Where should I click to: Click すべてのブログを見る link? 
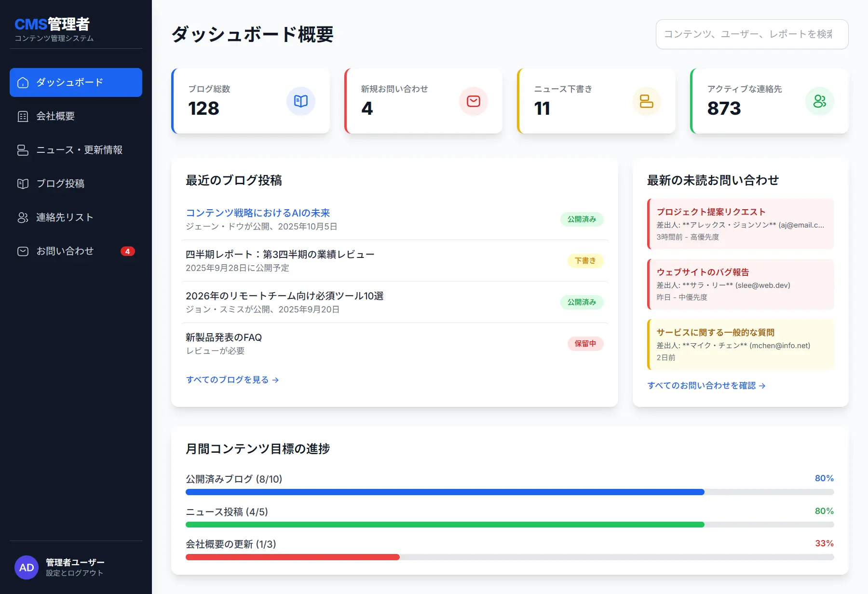(x=232, y=380)
